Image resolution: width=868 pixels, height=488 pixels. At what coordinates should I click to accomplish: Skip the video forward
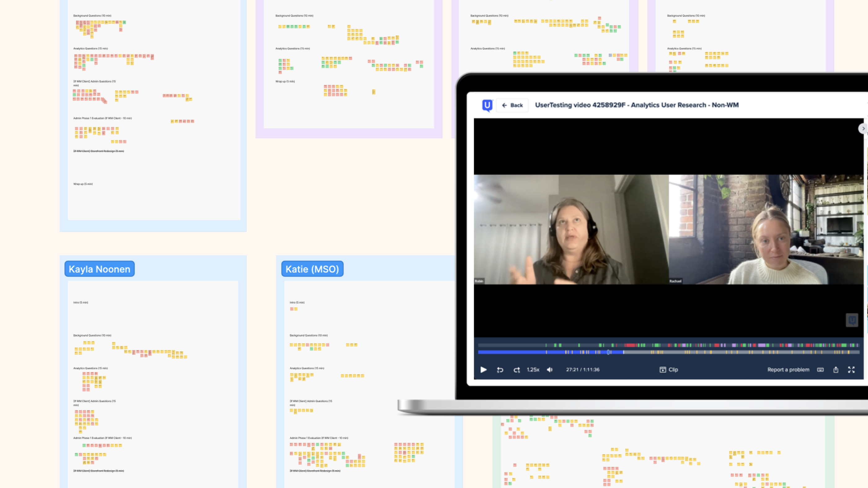516,370
